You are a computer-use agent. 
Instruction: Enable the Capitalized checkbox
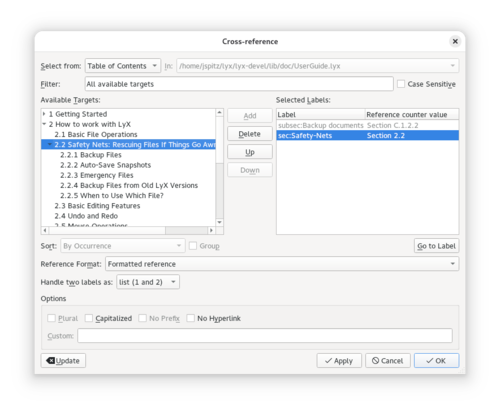89,318
